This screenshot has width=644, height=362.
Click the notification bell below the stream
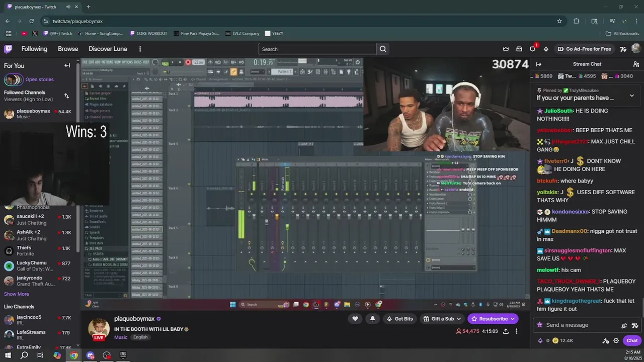pos(372,318)
